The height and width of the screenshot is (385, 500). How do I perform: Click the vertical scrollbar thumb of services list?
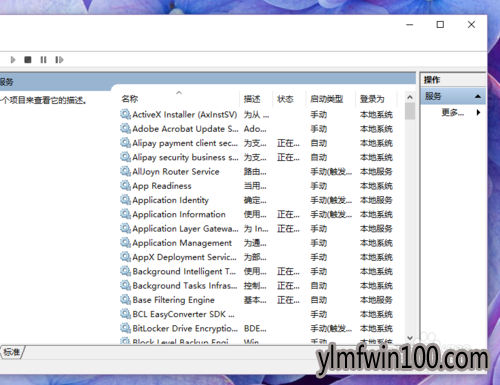[x=410, y=111]
